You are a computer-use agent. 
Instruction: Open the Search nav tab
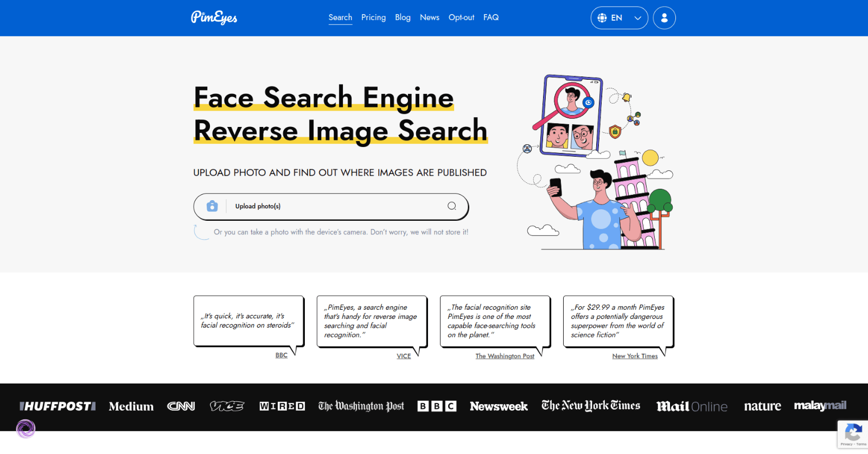tap(340, 17)
